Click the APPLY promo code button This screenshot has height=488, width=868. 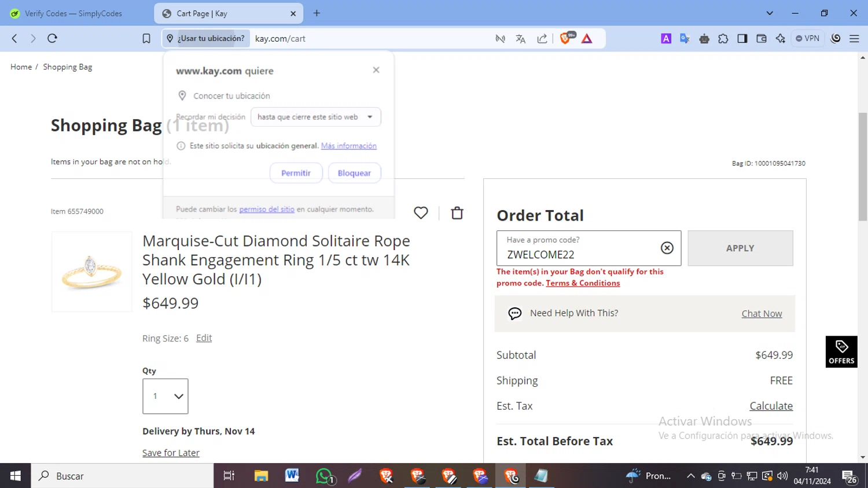740,248
